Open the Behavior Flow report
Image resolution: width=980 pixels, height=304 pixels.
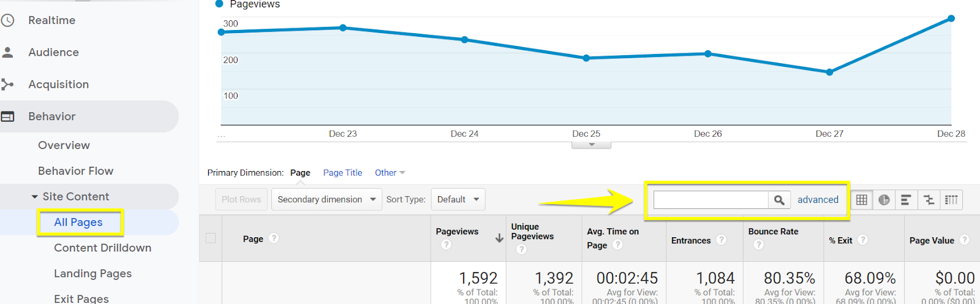click(75, 171)
